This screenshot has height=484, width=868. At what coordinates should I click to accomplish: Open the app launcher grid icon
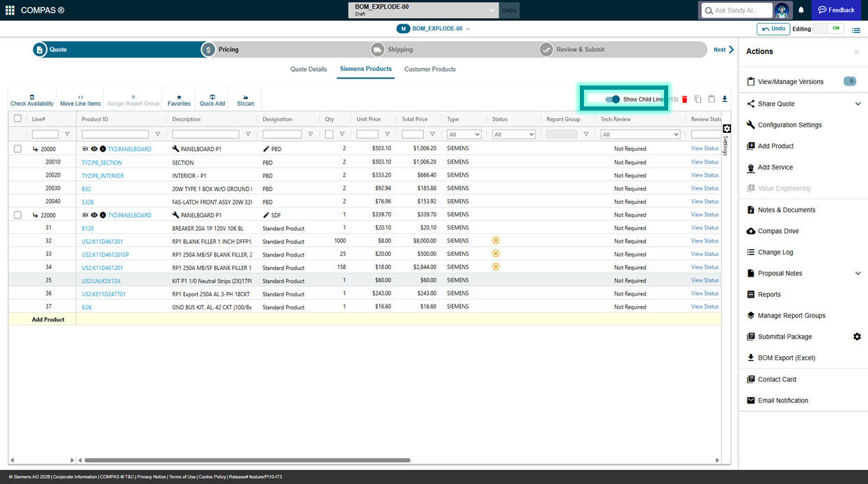point(10,10)
